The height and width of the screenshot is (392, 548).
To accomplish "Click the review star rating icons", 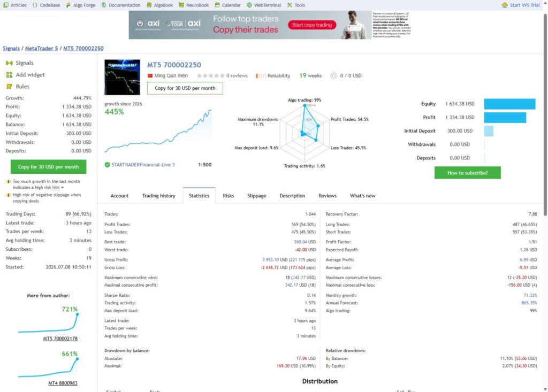I will tap(210, 75).
